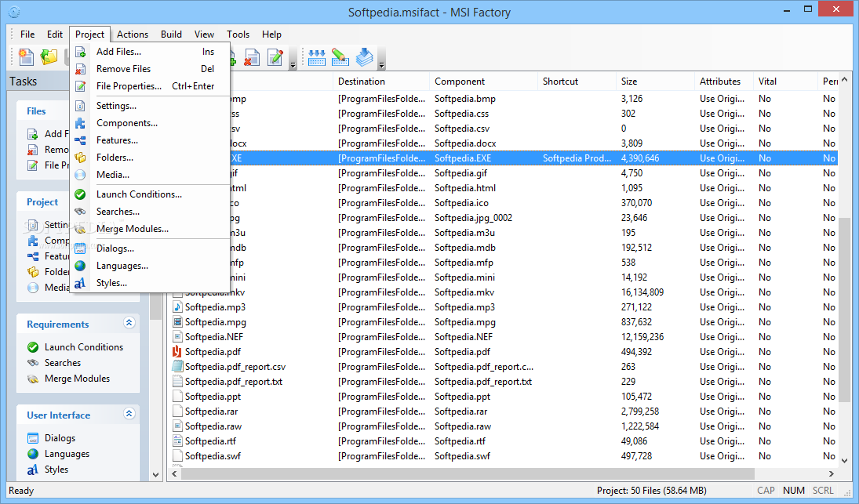Select Merge Modules... in Project menu
859x504 pixels.
(x=150, y=229)
